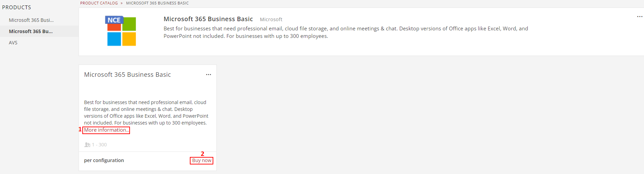
Task: Click the product card title Microsoft 365 Business Basic
Action: pyautogui.click(x=128, y=74)
